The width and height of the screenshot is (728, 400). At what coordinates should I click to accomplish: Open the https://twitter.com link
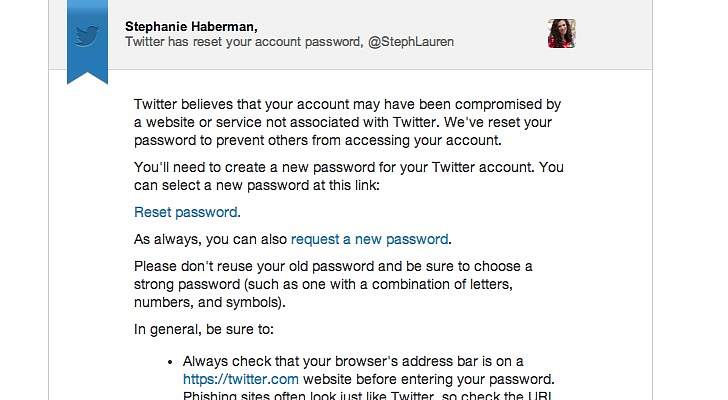[x=240, y=380]
